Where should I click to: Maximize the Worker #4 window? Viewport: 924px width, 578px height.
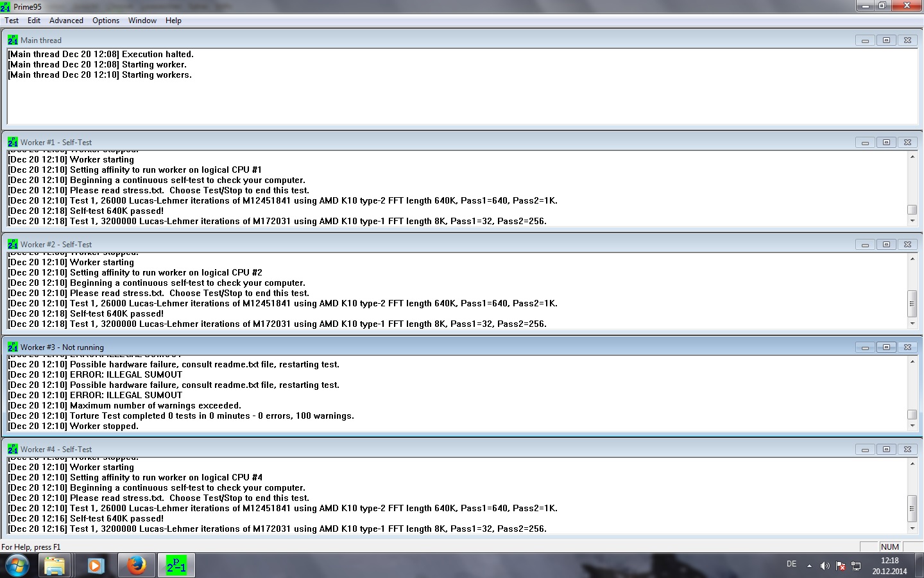tap(886, 449)
